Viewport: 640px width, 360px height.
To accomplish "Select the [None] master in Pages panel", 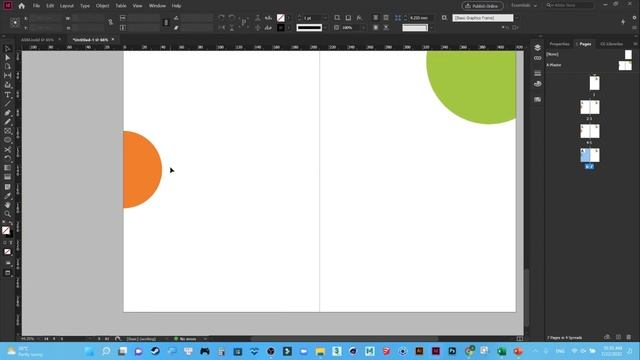I will (x=589, y=54).
